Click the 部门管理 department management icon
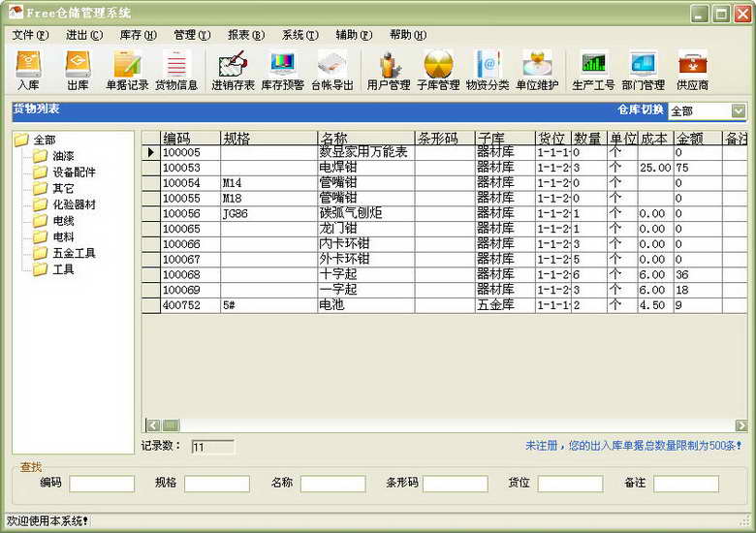 [643, 71]
